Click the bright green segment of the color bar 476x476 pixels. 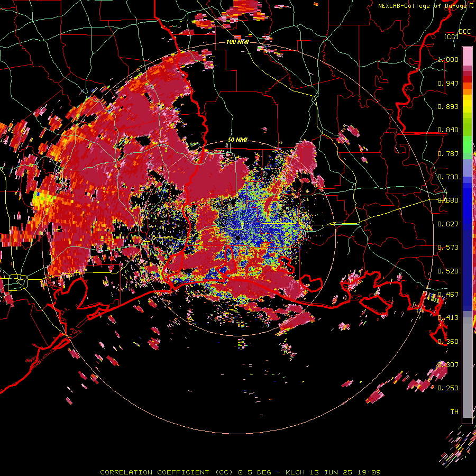467,144
